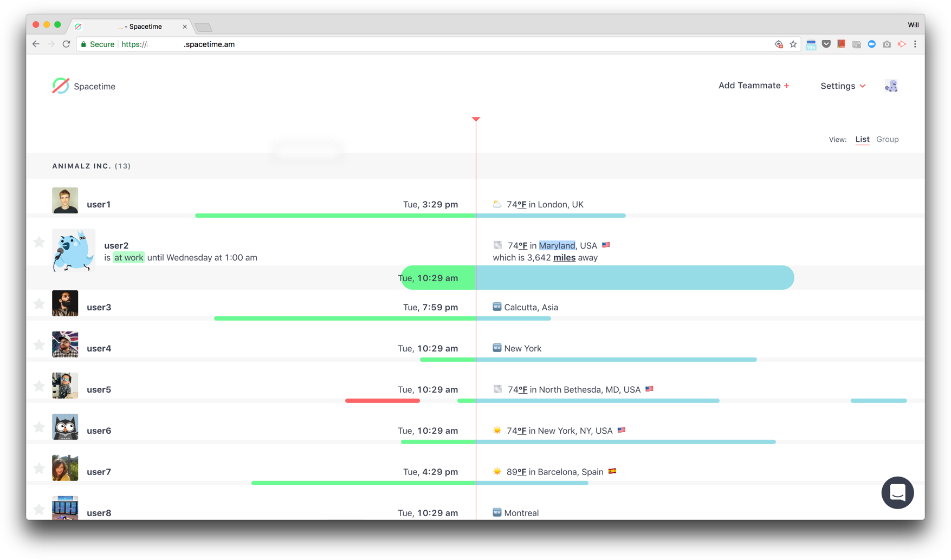Toggle °F unit in London weather
This screenshot has height=560, width=951.
pyautogui.click(x=521, y=205)
